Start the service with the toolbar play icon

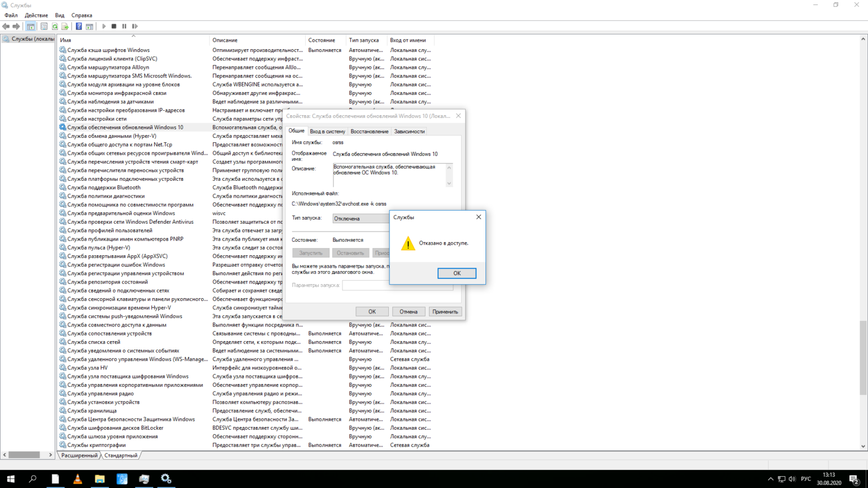(x=104, y=27)
